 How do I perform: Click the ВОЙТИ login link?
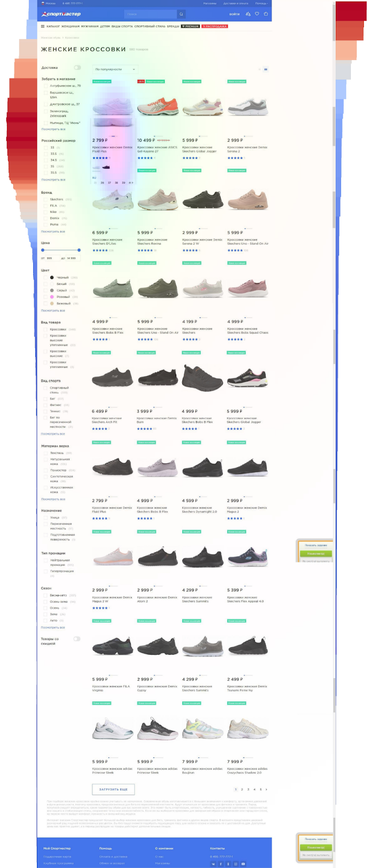(x=234, y=14)
